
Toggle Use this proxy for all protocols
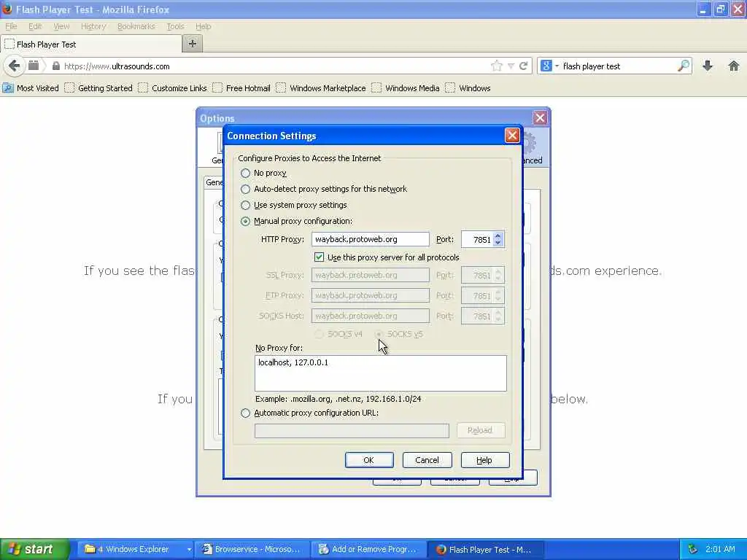click(320, 257)
